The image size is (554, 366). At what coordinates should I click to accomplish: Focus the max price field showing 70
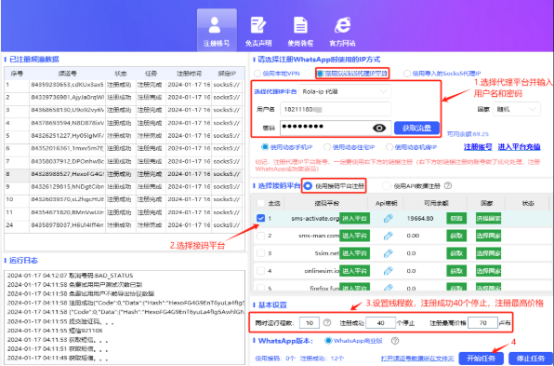483,323
